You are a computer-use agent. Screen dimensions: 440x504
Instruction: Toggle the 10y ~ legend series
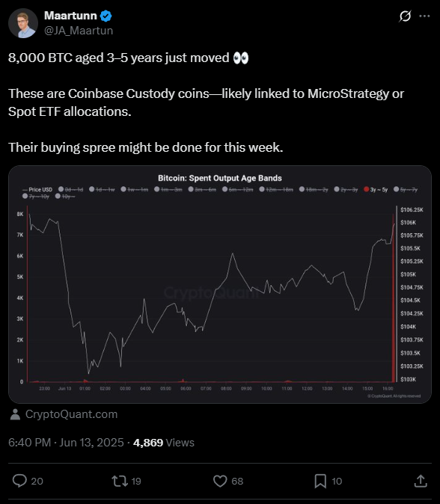(65, 196)
